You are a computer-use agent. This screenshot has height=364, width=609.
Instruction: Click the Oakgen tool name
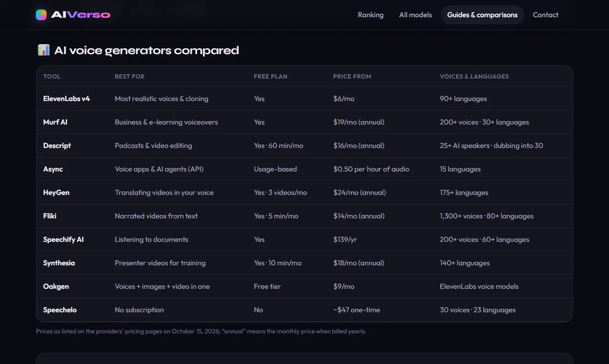pos(56,286)
